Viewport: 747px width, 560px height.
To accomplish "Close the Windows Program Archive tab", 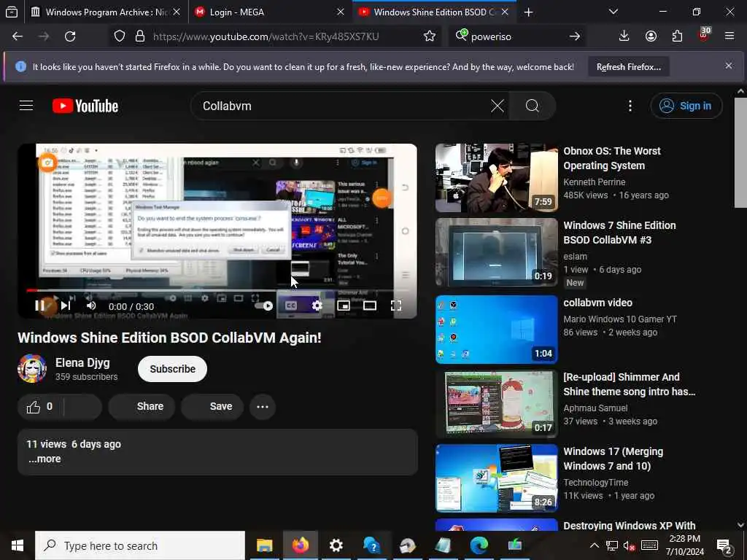I will (177, 12).
